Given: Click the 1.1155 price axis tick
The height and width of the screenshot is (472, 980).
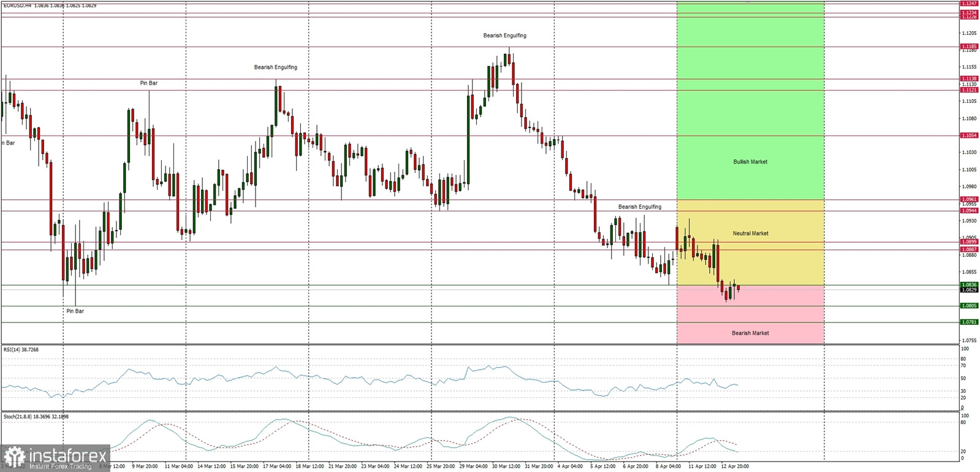Looking at the screenshot, I should coord(969,67).
